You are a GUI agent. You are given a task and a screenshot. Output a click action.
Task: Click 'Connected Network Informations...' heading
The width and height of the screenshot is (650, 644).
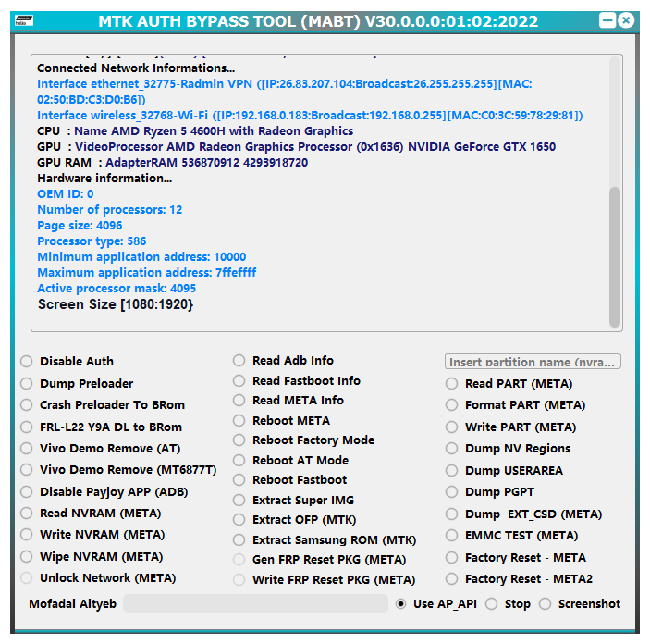[x=136, y=68]
